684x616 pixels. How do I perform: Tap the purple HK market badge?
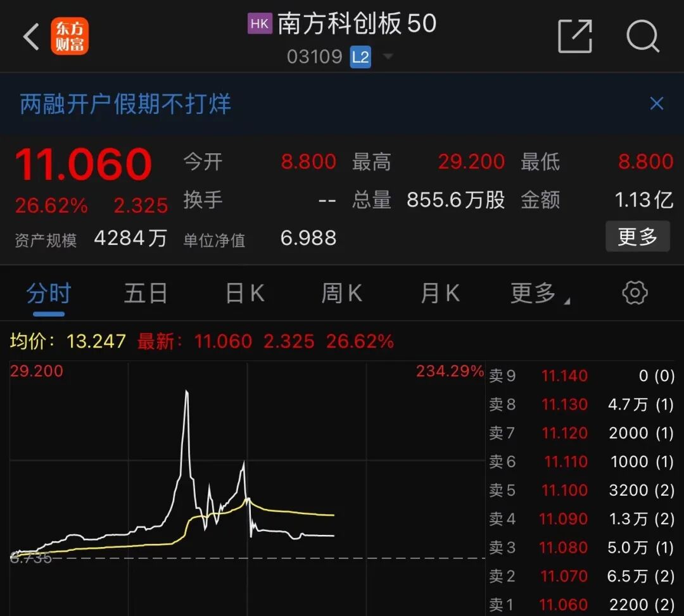(260, 23)
